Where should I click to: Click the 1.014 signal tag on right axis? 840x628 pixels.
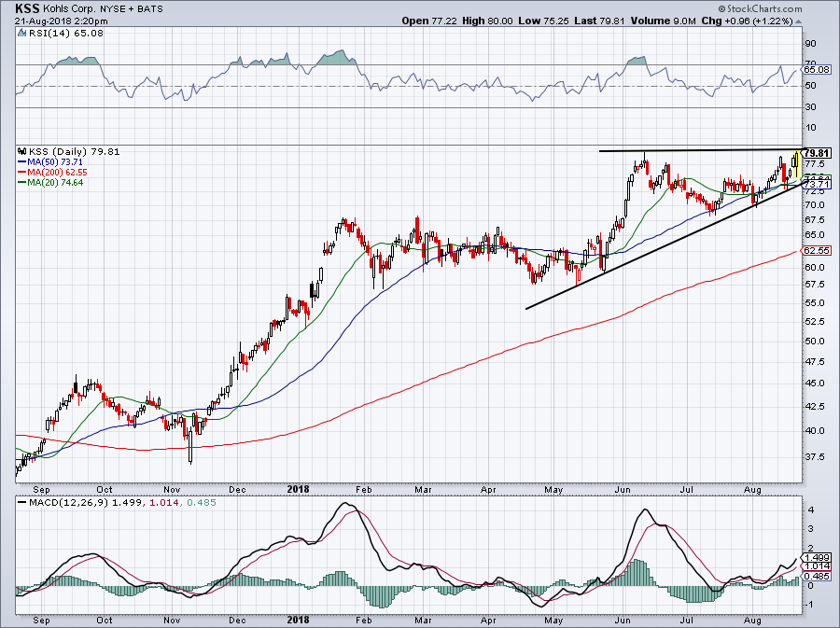[x=817, y=565]
